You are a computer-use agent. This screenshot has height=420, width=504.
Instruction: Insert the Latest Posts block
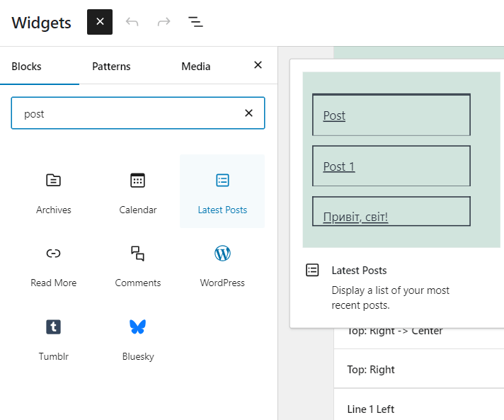222,191
